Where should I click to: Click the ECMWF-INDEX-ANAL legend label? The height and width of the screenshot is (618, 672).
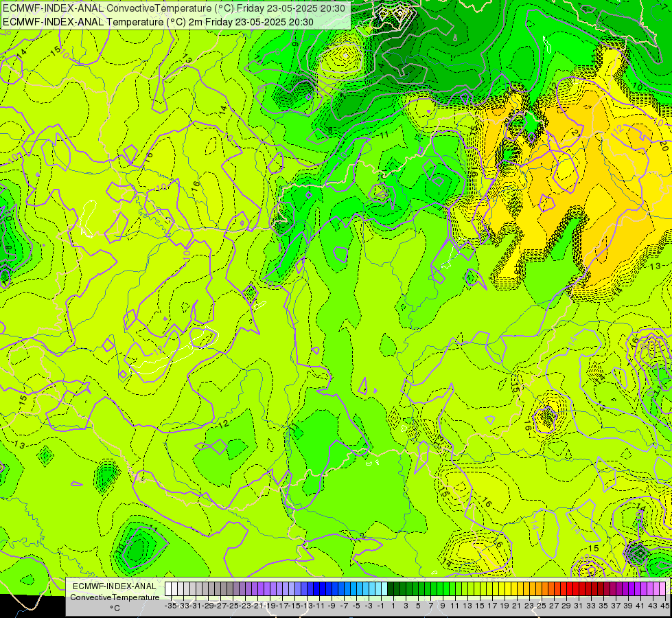point(115,586)
